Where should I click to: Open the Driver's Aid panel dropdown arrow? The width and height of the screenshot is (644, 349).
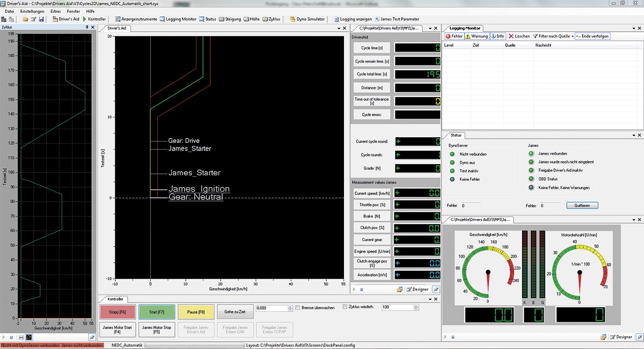pos(339,27)
